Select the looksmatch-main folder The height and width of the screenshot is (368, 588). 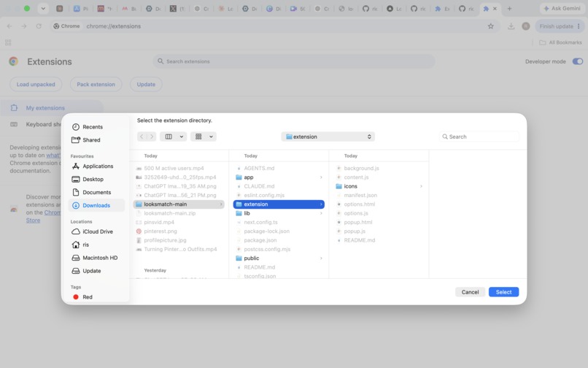click(179, 204)
